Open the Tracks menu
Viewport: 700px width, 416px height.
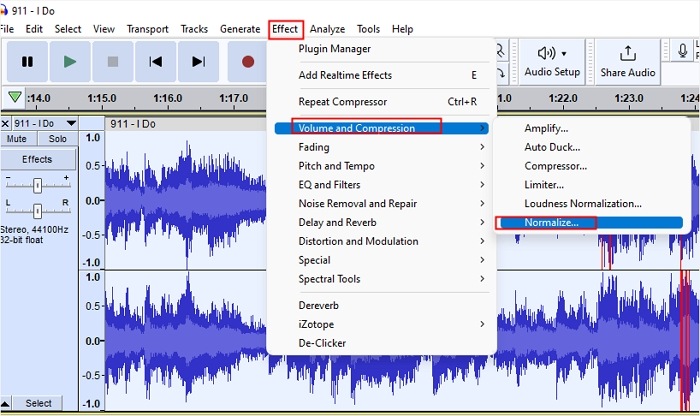point(194,29)
